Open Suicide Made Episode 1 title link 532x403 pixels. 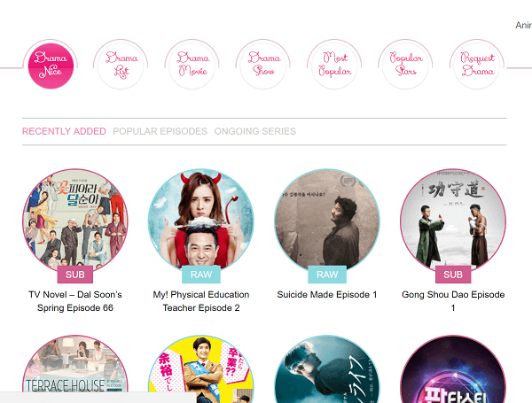coord(327,295)
